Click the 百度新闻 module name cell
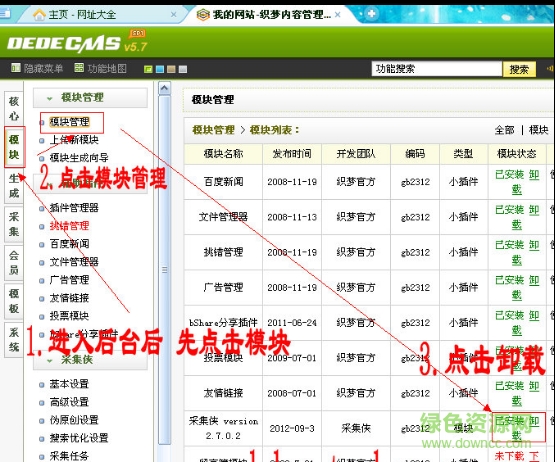This screenshot has width=555, height=462. [223, 182]
